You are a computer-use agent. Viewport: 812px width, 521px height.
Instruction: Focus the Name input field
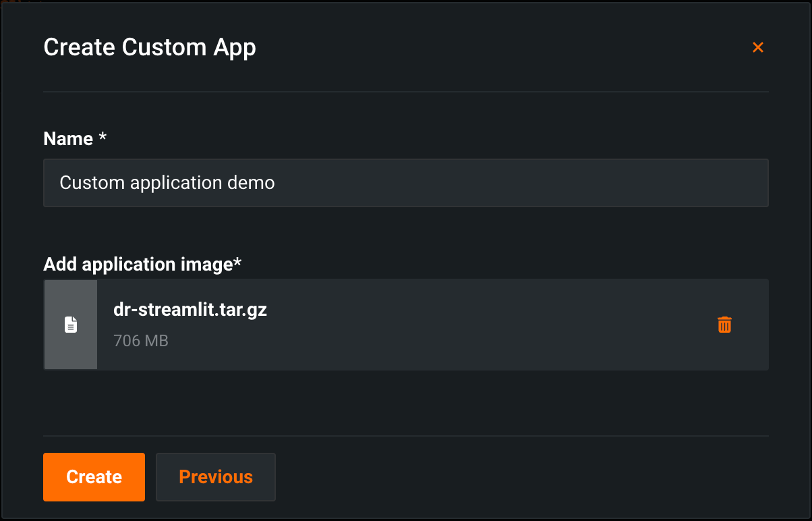coord(472,183)
